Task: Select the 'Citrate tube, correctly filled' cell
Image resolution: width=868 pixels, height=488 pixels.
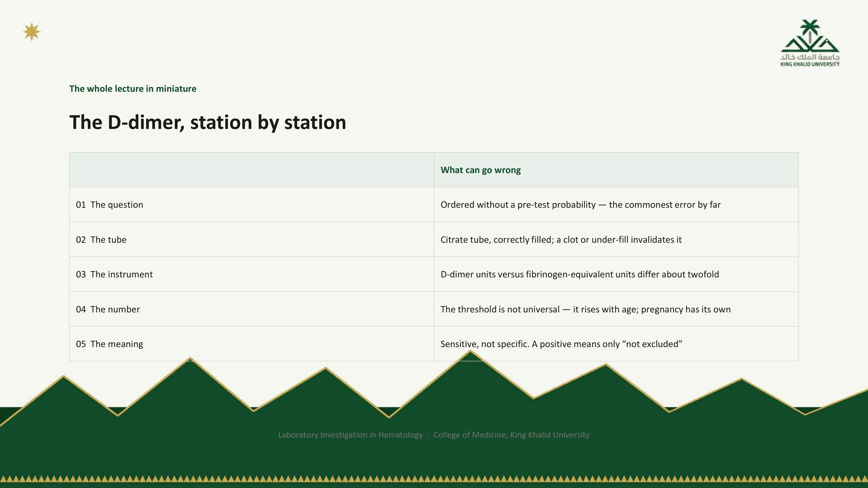Action: pos(616,240)
